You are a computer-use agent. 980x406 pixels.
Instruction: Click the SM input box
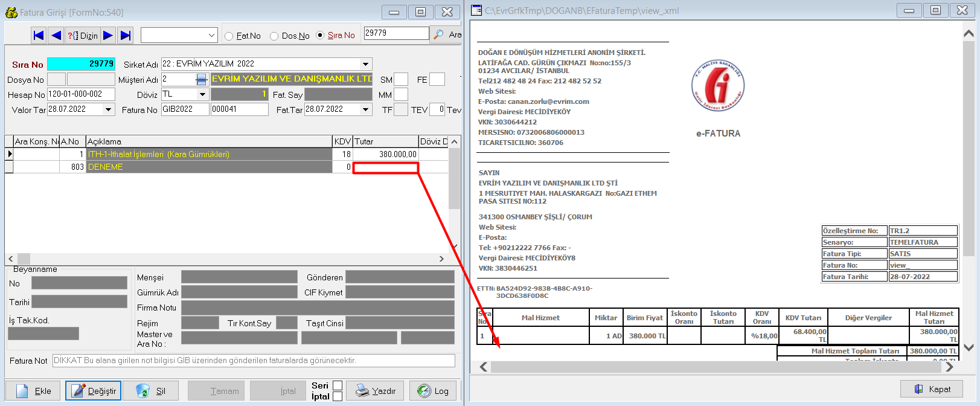pos(401,79)
